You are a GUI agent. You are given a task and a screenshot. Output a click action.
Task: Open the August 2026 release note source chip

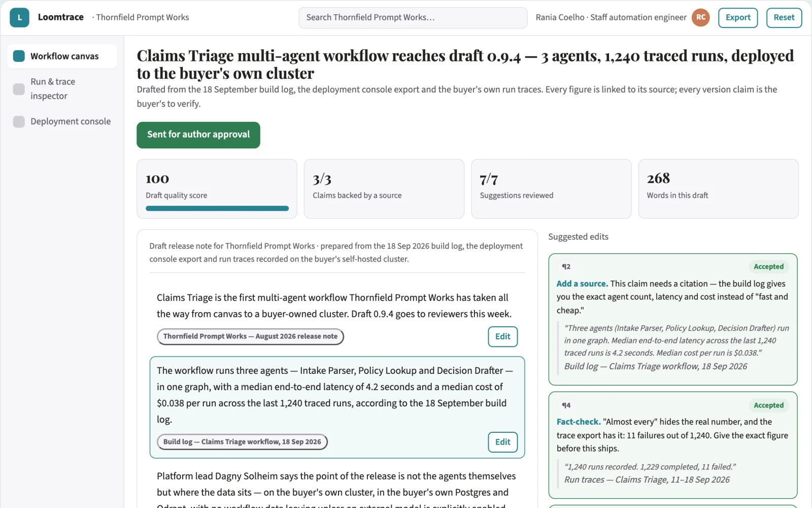click(x=250, y=336)
